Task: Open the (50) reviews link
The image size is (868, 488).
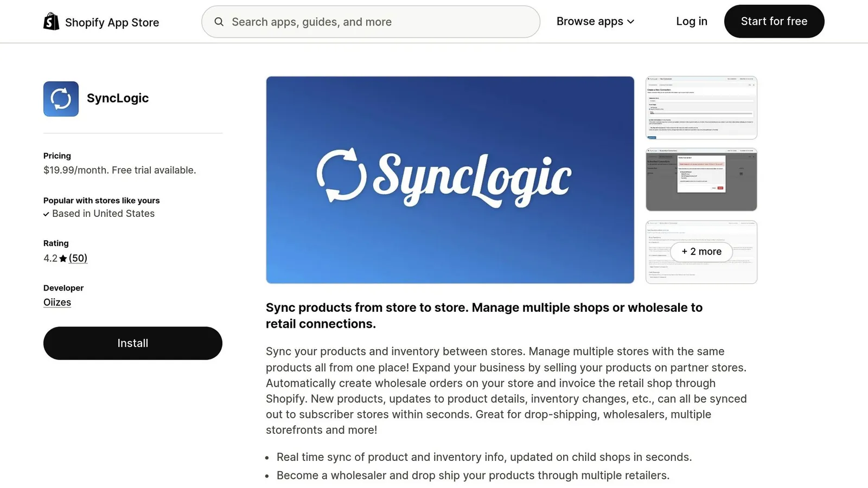Action: [x=78, y=258]
